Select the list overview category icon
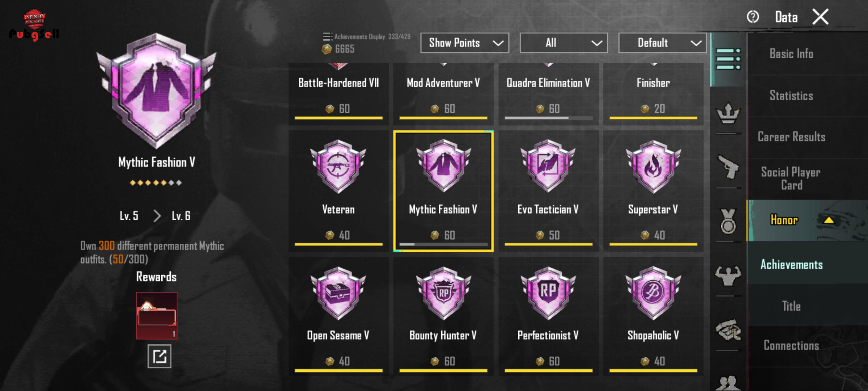 point(728,59)
